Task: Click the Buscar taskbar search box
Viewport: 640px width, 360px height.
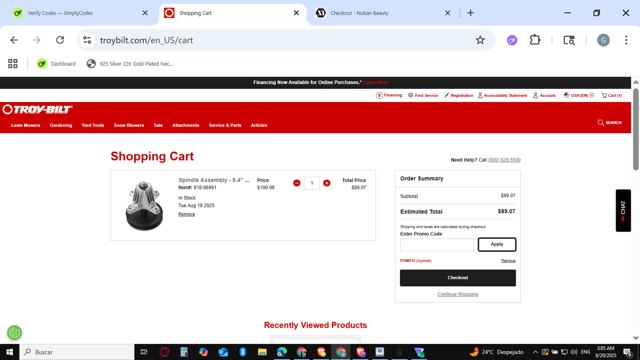Action: [x=77, y=352]
